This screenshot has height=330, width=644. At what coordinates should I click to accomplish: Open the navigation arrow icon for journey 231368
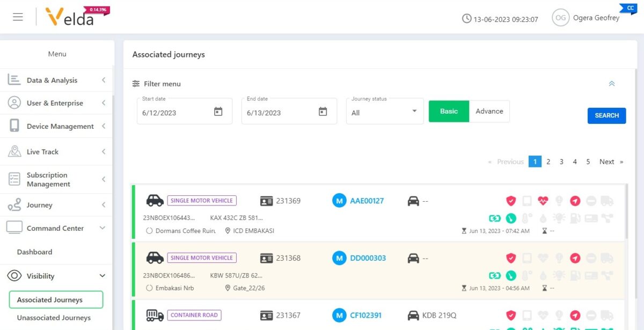coord(575,258)
